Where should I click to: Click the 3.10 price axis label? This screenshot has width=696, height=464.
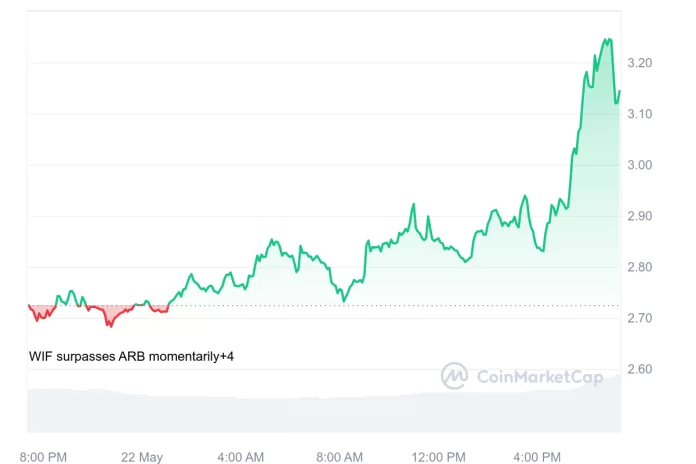point(638,114)
